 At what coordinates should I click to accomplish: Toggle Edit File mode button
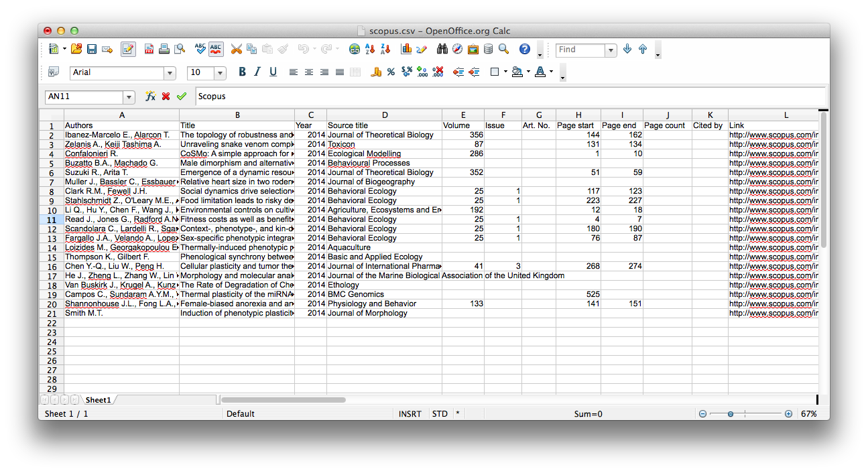[x=128, y=49]
